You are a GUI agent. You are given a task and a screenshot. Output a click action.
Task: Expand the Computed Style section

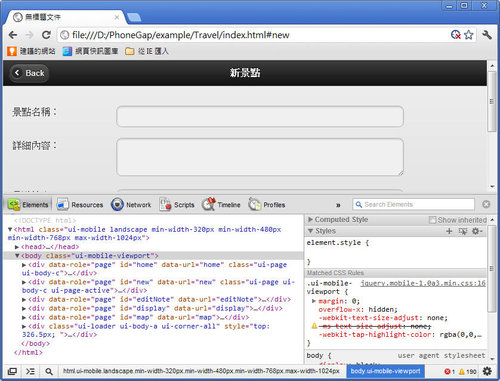pos(310,220)
